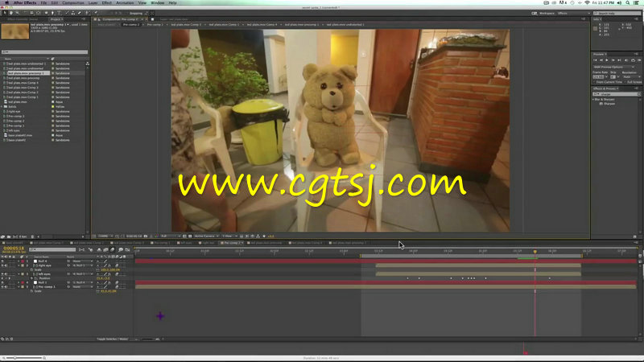Switch to Pre-comp 1 viewer tab
Viewport: 644px width, 362px height.
(x=155, y=25)
